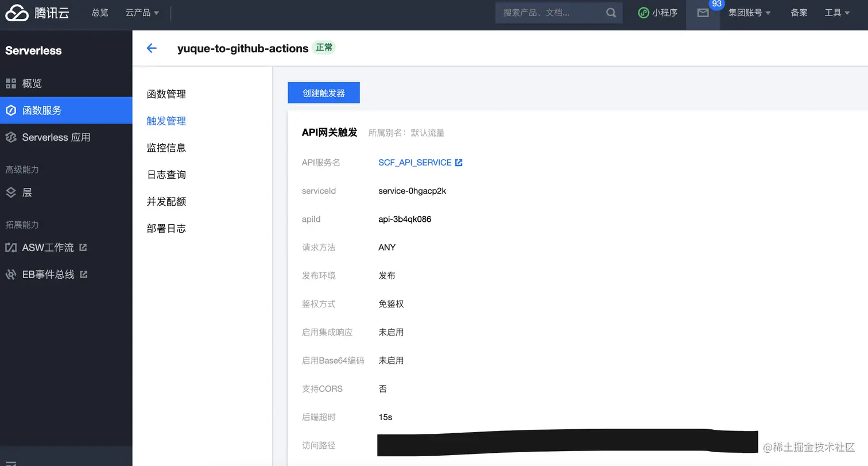
Task: Click the ANY request method value
Action: [x=387, y=247]
